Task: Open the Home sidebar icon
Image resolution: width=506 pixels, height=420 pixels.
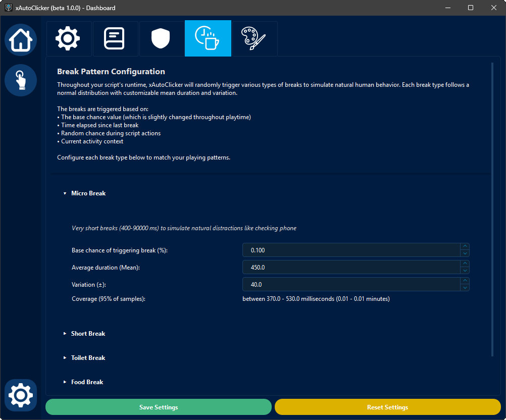Action: click(x=21, y=40)
